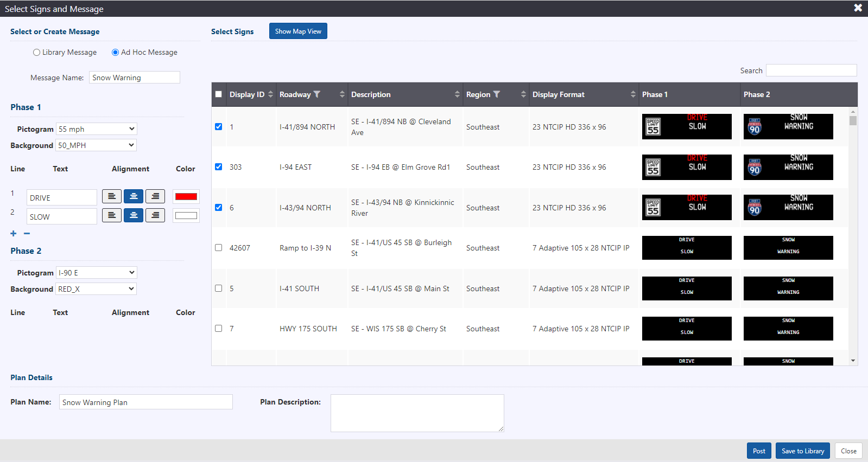Viewport: 868px width, 462px height.
Task: Center-align the DRIVE line text
Action: (134, 196)
